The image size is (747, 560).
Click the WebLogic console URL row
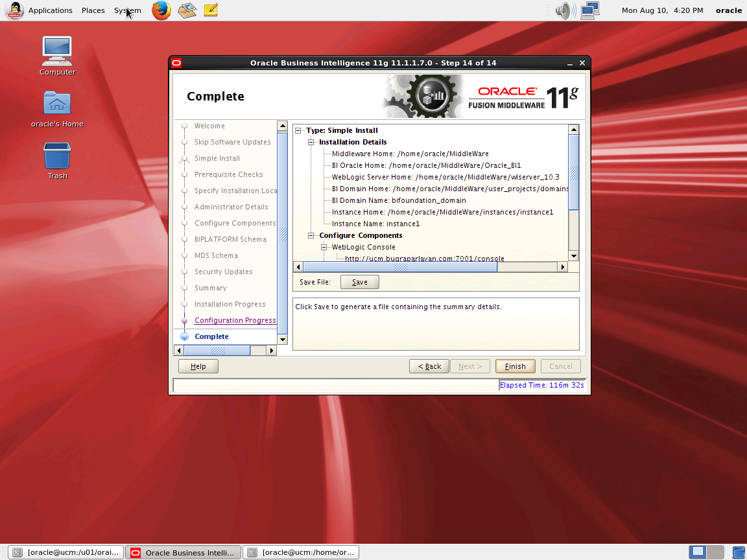(x=425, y=258)
